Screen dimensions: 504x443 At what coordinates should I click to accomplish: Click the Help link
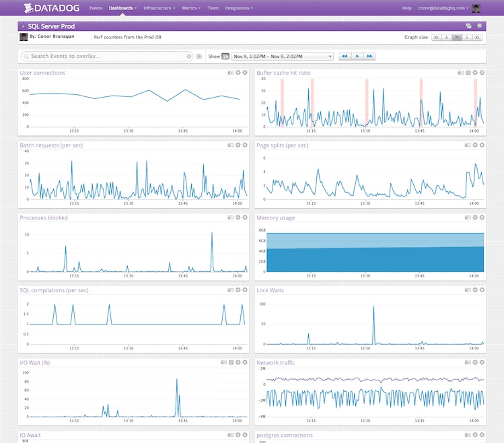[x=406, y=8]
